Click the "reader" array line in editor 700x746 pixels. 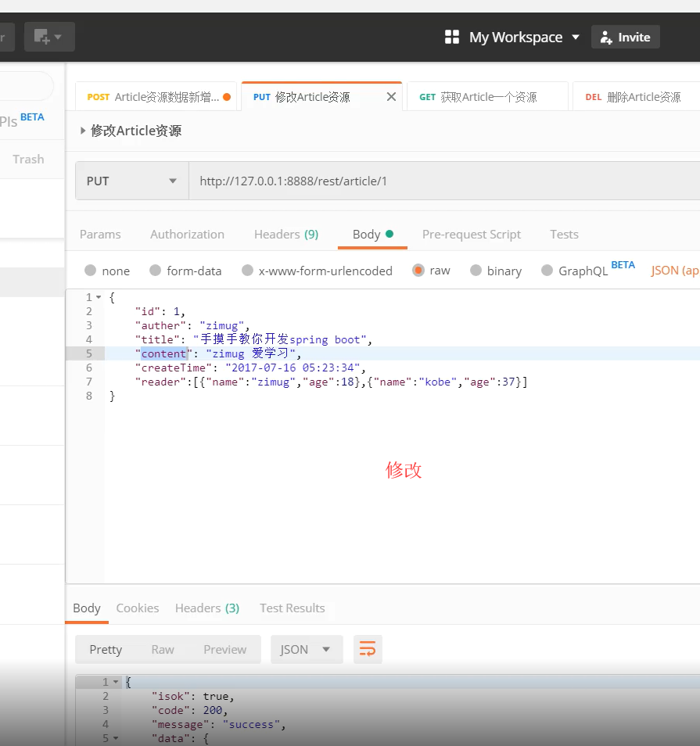[x=331, y=382]
